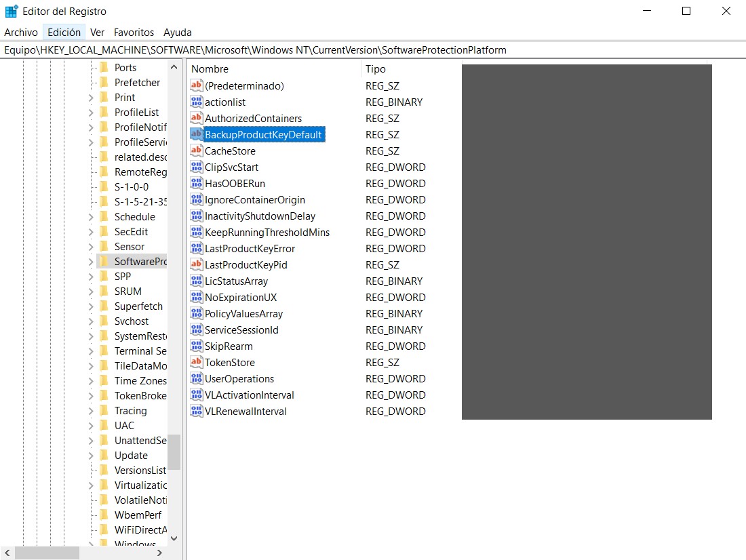Click the tree's scroll left arrow
Image resolution: width=746 pixels, height=560 pixels.
[x=7, y=553]
